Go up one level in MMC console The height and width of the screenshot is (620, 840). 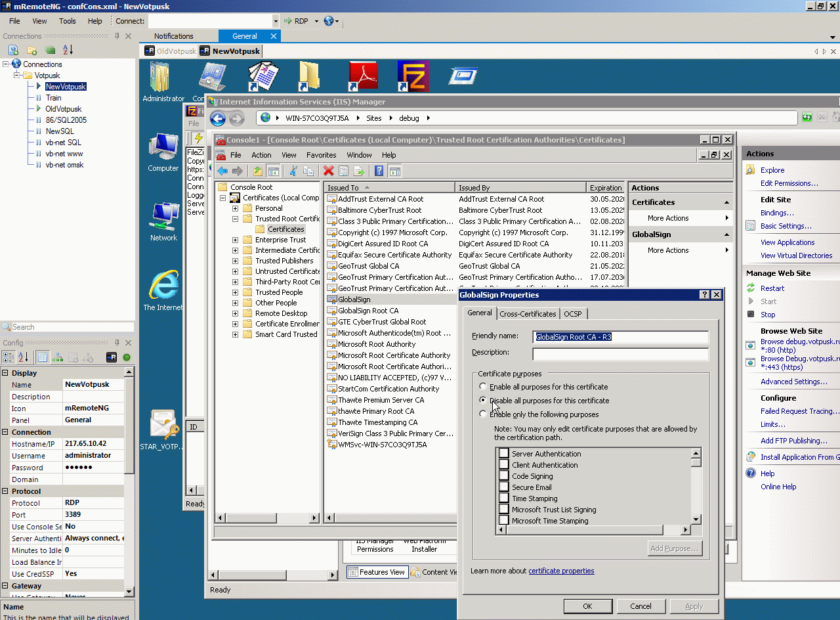pyautogui.click(x=258, y=171)
